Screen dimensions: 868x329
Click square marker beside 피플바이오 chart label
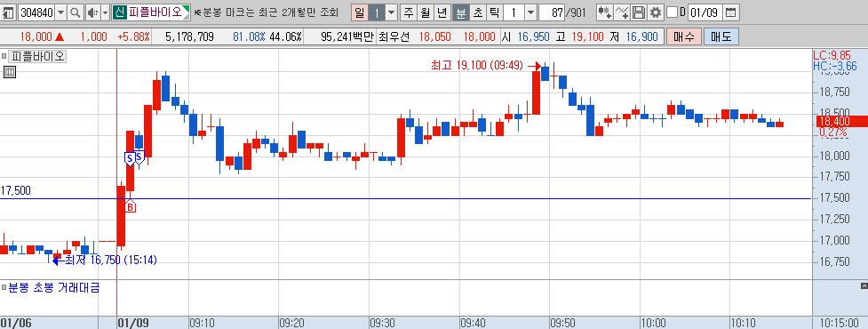click(x=4, y=56)
